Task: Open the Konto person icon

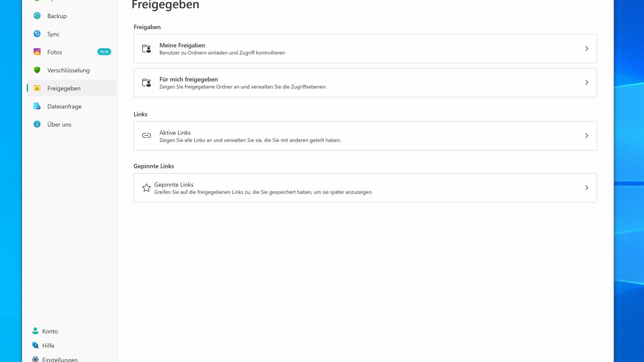Action: (35, 331)
